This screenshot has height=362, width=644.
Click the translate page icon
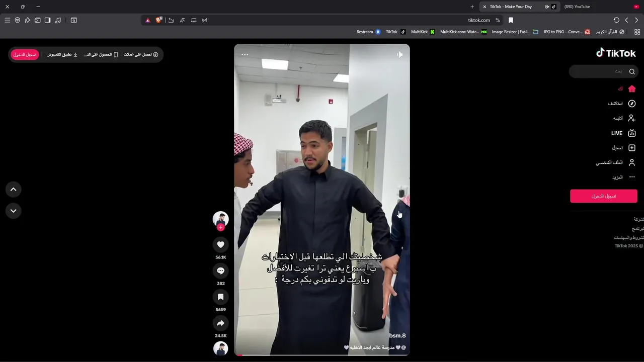coord(182,20)
